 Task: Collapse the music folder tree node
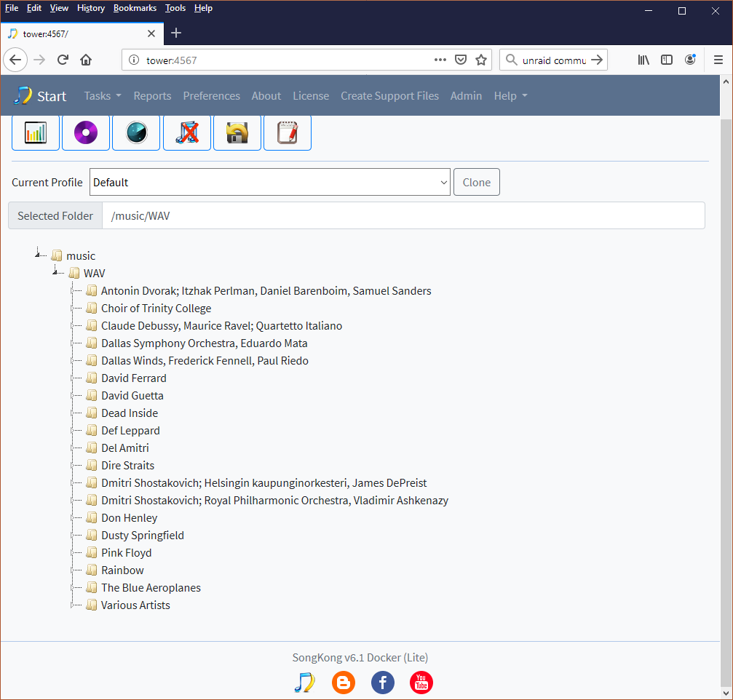coord(38,255)
